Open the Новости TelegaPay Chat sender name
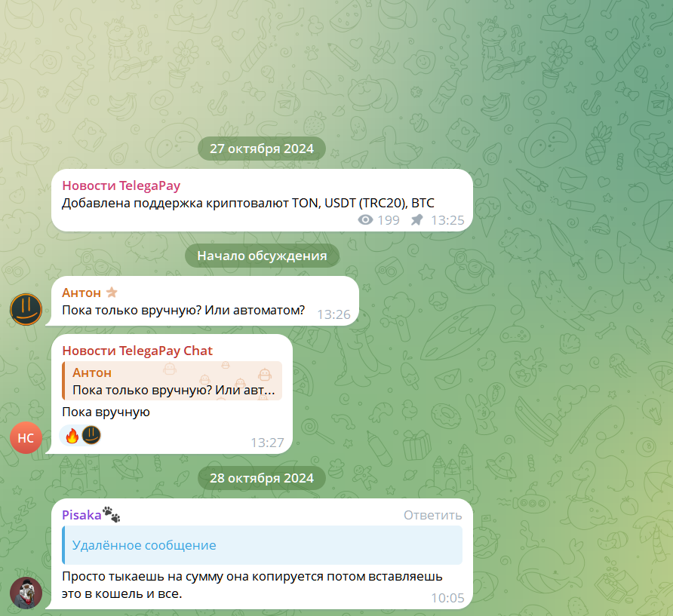Screen dimensions: 673x616 pos(137,351)
